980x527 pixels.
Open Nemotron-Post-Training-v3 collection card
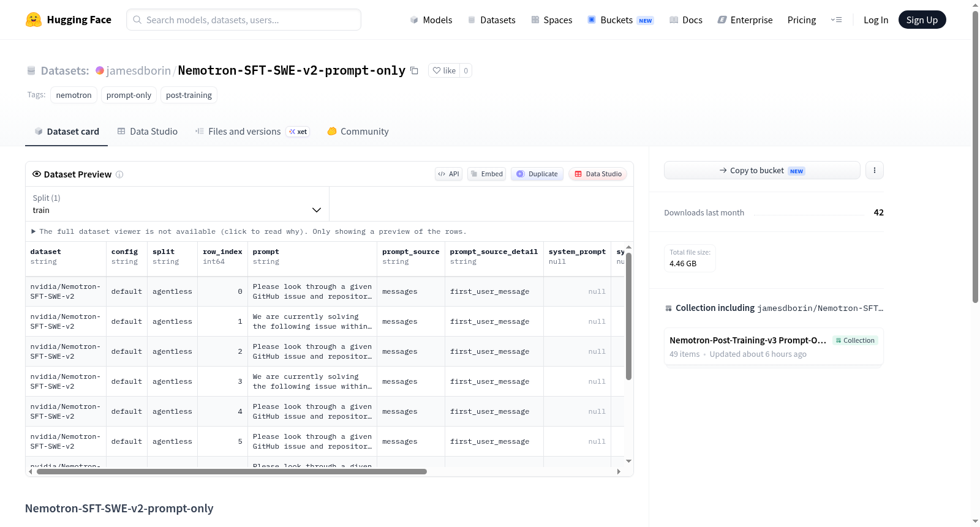(774, 346)
